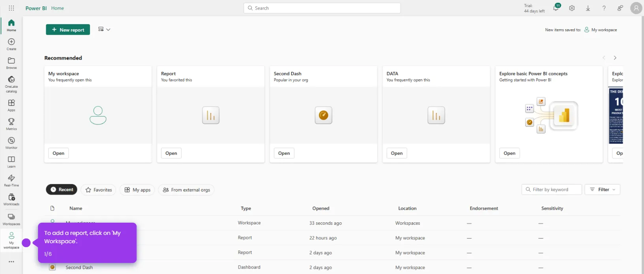Click the person icon on My workspace card

click(x=98, y=115)
